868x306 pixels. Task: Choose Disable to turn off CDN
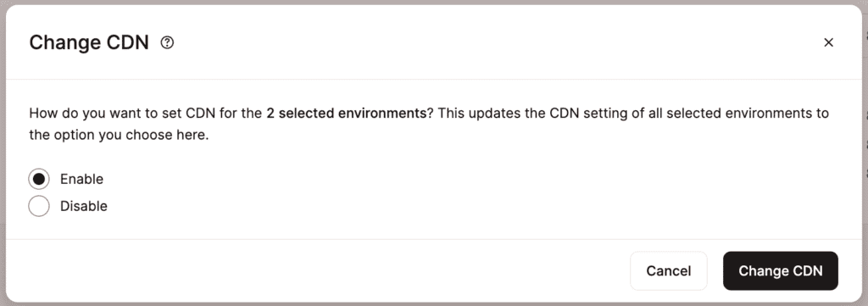39,206
